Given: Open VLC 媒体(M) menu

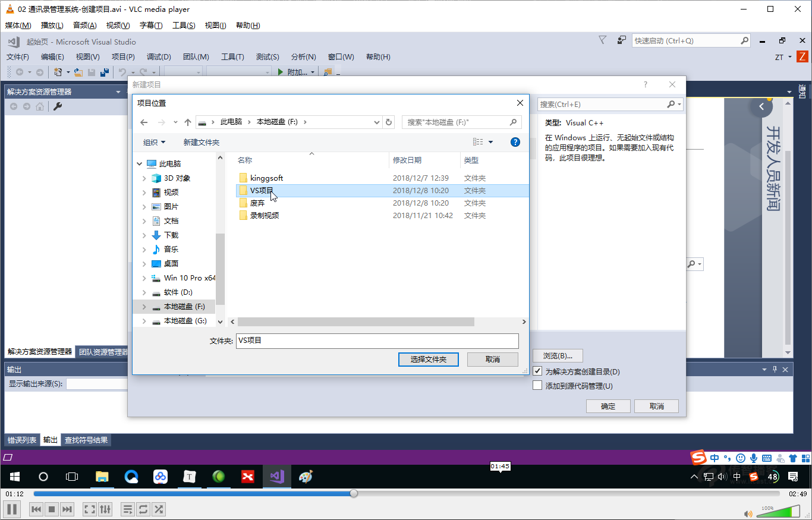Looking at the screenshot, I should pyautogui.click(x=18, y=25).
